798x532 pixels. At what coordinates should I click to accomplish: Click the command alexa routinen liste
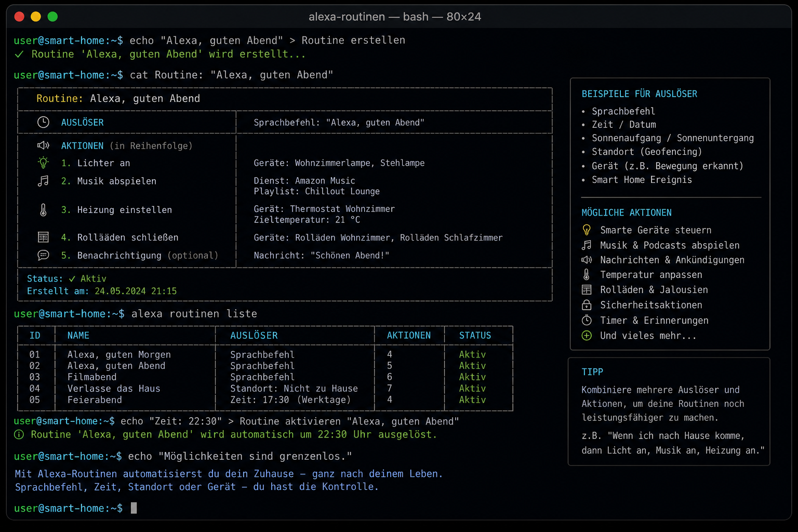click(x=194, y=314)
